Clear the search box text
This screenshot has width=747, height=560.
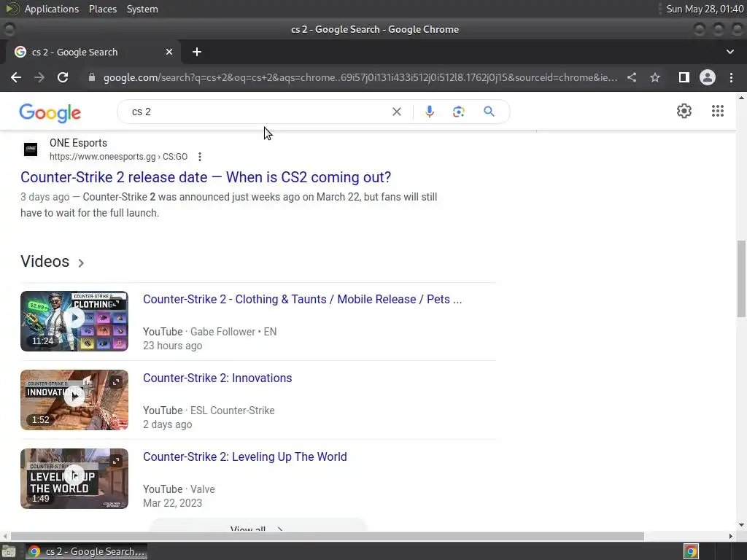click(396, 112)
